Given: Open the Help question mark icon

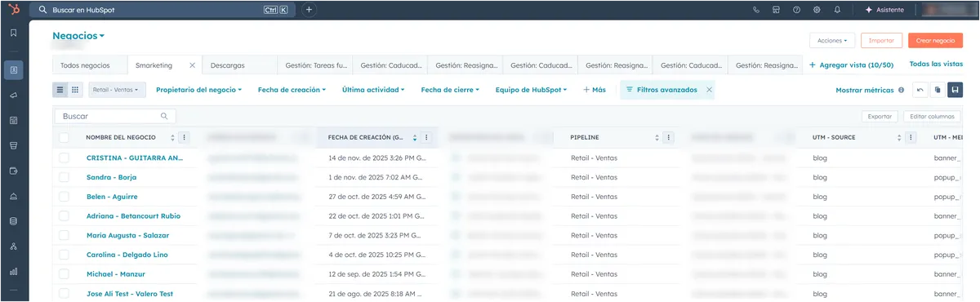Looking at the screenshot, I should pos(796,10).
